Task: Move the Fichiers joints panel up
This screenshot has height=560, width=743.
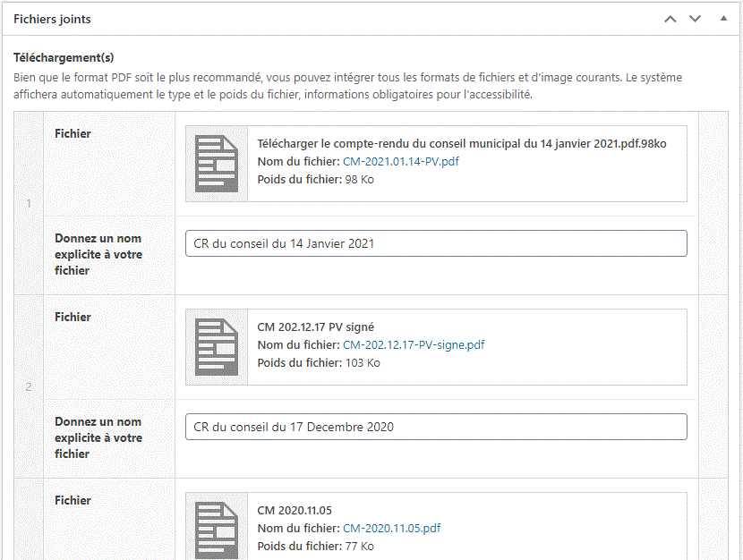Action: [x=670, y=19]
